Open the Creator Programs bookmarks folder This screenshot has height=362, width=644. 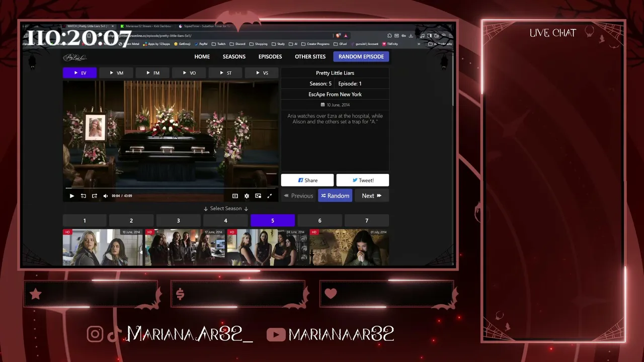[x=315, y=44]
